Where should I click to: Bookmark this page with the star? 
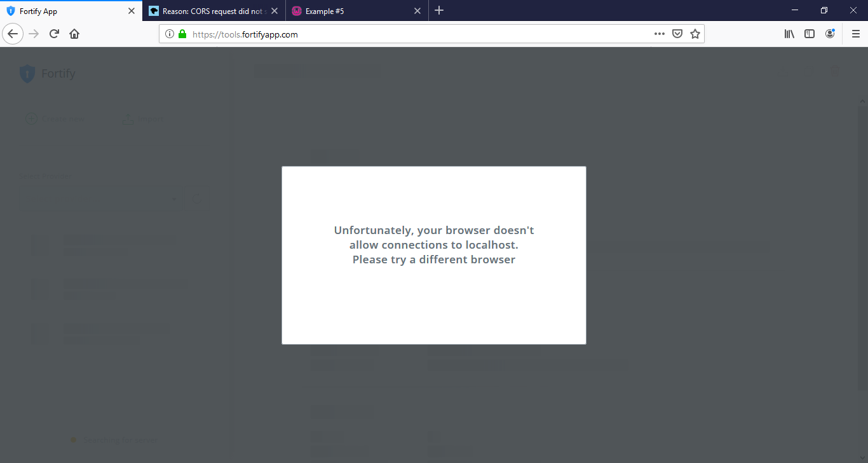click(x=695, y=34)
